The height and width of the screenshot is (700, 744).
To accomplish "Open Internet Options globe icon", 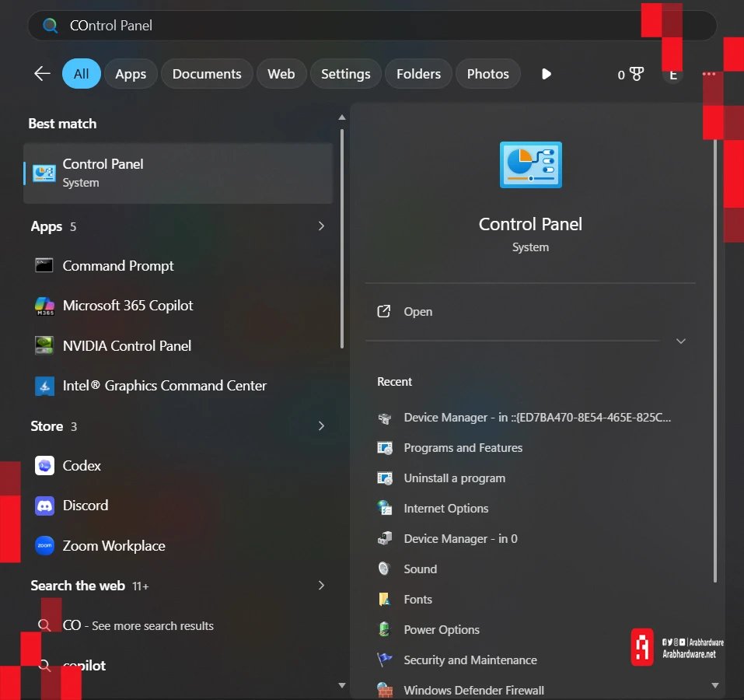I will [x=385, y=508].
